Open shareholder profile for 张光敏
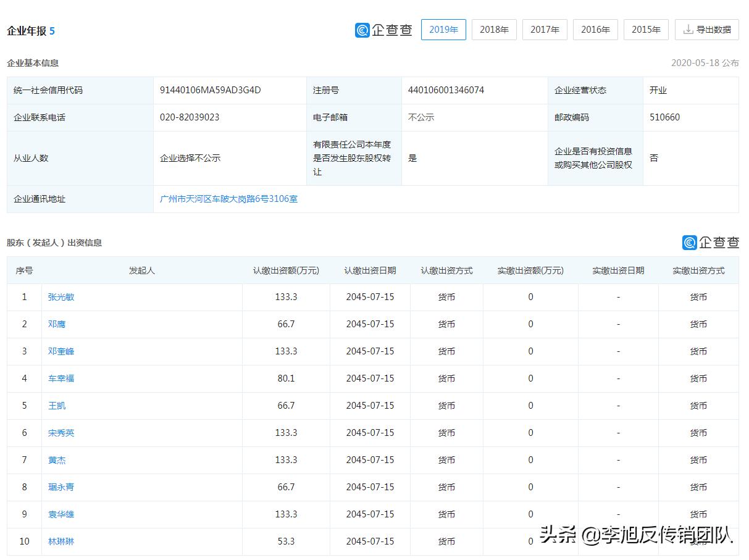This screenshot has width=749, height=560. pos(61,297)
